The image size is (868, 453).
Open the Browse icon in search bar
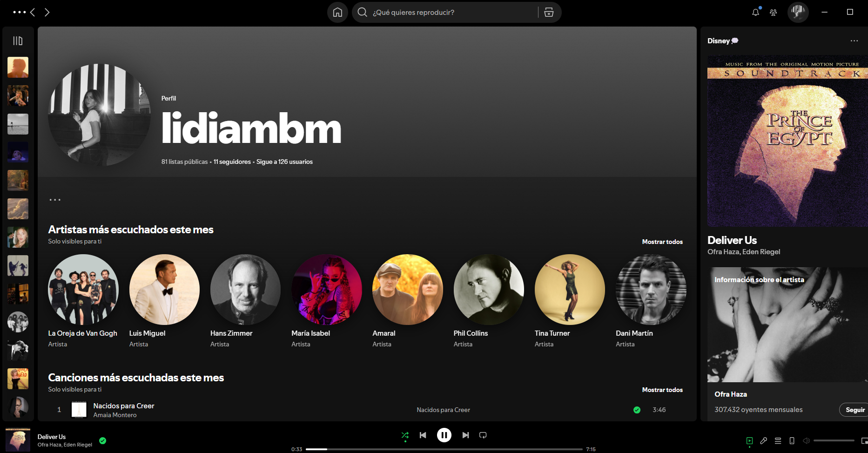549,12
